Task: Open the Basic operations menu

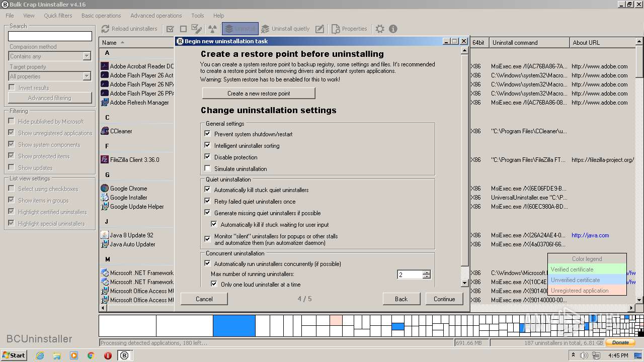Action: point(101,16)
